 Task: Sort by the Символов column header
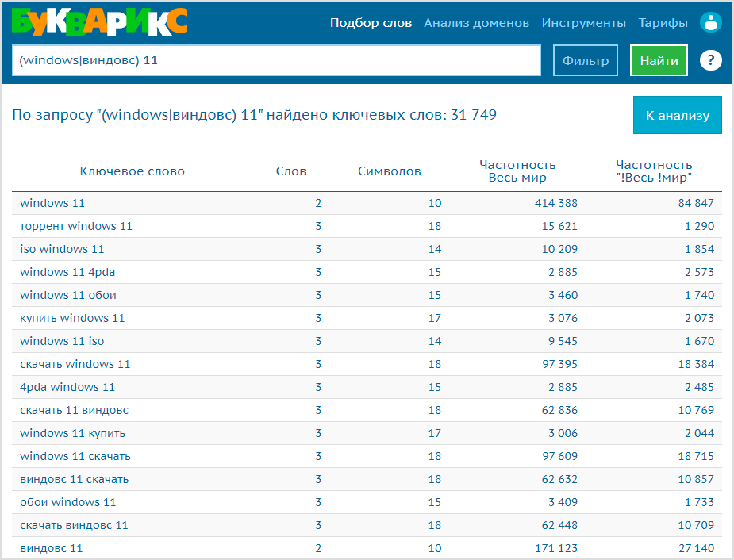point(390,171)
